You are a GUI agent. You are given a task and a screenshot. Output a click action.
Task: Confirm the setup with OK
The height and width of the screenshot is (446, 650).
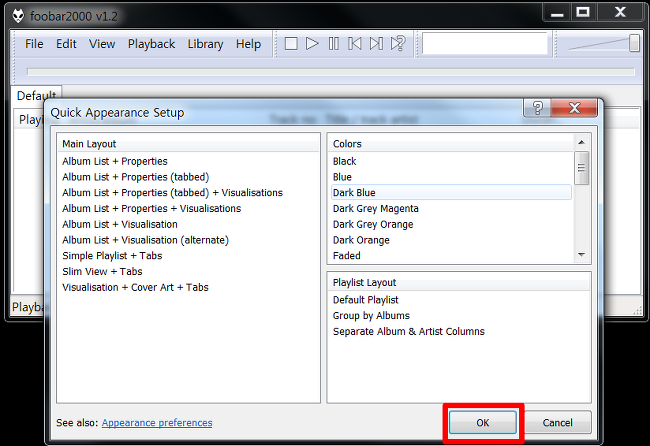483,422
